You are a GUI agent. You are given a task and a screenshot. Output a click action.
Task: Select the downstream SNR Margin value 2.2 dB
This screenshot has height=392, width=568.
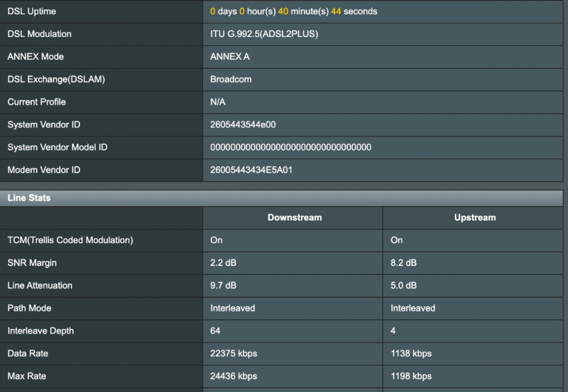point(223,263)
